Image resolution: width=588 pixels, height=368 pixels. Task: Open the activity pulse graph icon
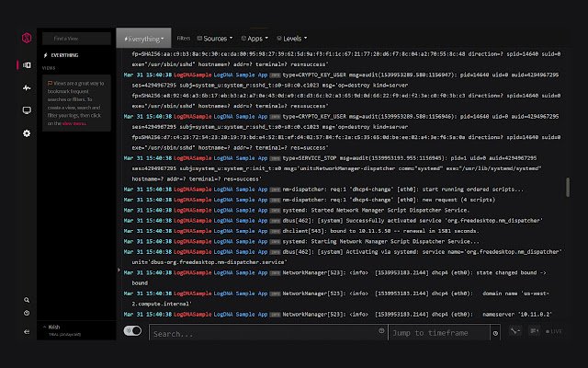point(27,88)
